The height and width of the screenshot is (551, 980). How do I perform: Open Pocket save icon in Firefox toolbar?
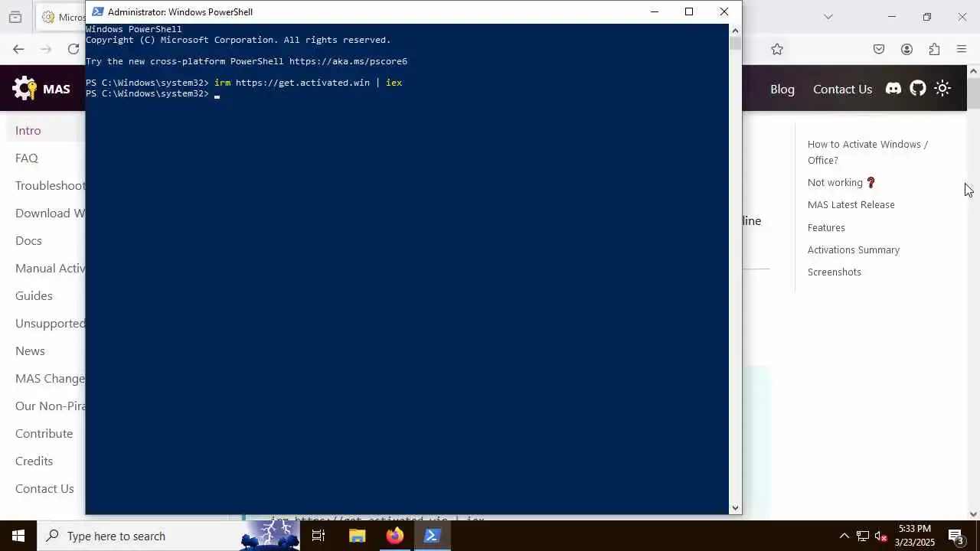click(879, 49)
